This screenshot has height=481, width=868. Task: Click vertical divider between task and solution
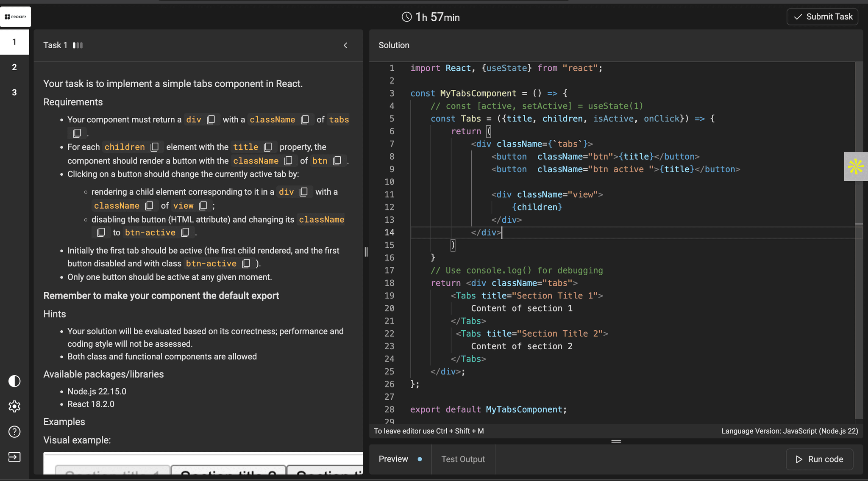click(366, 252)
